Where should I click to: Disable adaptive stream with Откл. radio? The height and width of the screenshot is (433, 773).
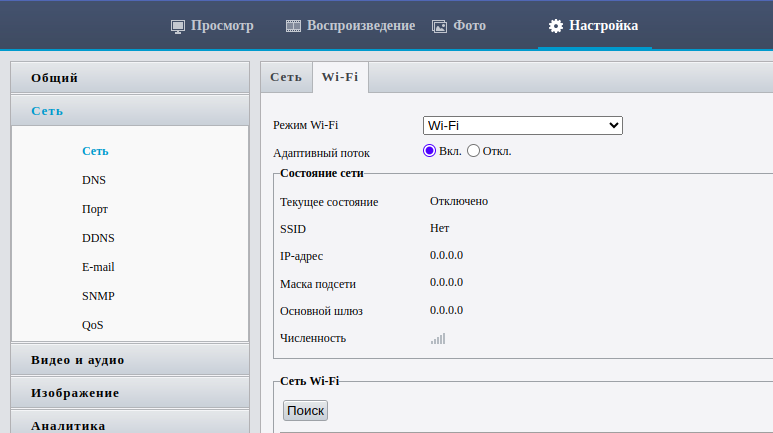point(473,150)
